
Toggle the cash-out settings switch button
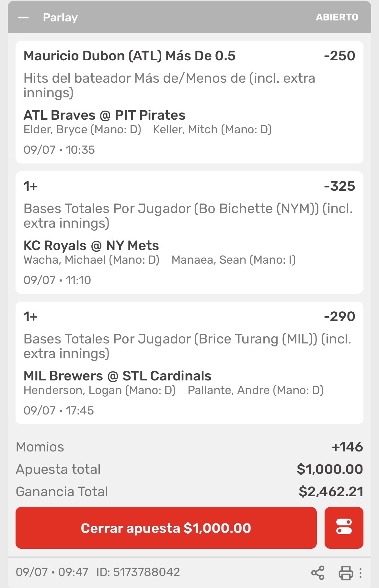click(344, 528)
